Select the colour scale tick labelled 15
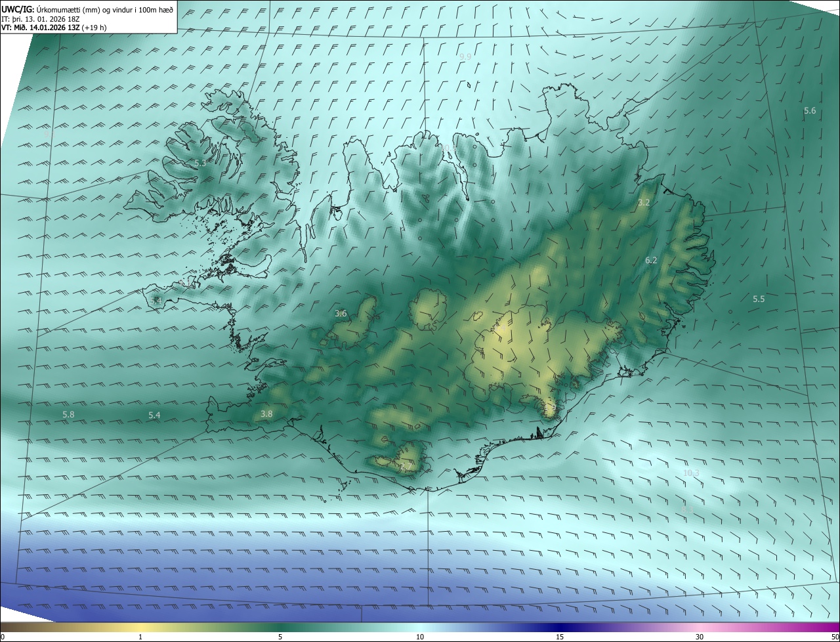The width and height of the screenshot is (840, 642). [x=560, y=637]
